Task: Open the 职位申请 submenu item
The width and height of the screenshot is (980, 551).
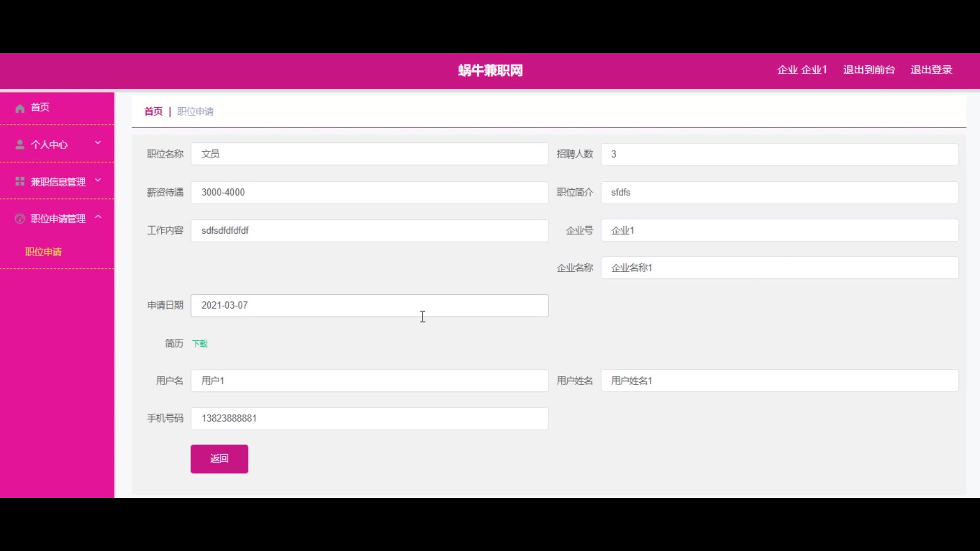Action: pyautogui.click(x=43, y=252)
